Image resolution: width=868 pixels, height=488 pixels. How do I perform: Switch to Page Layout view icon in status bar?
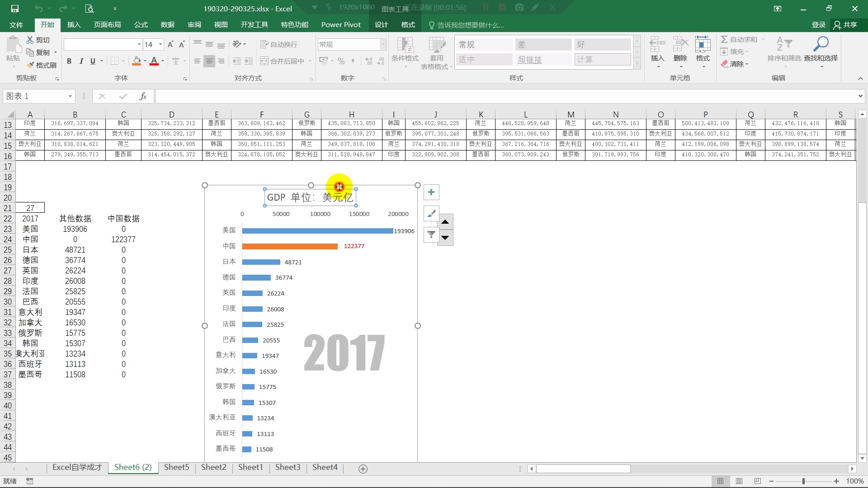[739, 481]
